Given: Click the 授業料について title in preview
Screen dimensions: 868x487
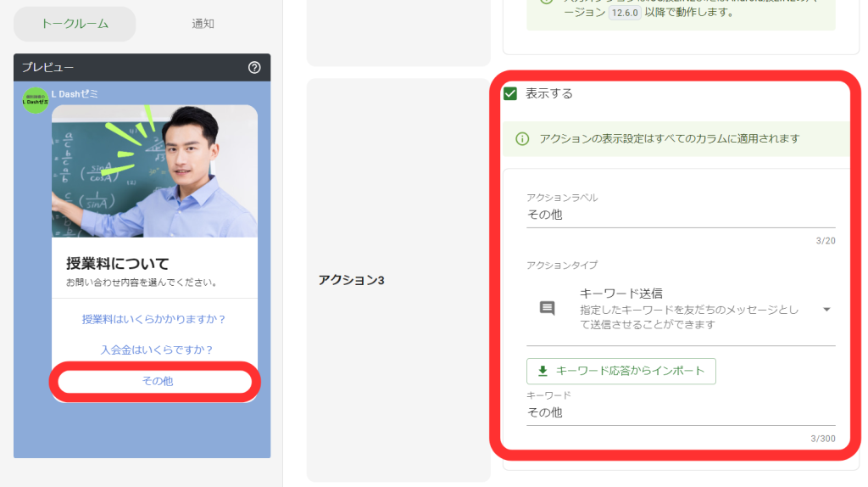Looking at the screenshot, I should (117, 263).
